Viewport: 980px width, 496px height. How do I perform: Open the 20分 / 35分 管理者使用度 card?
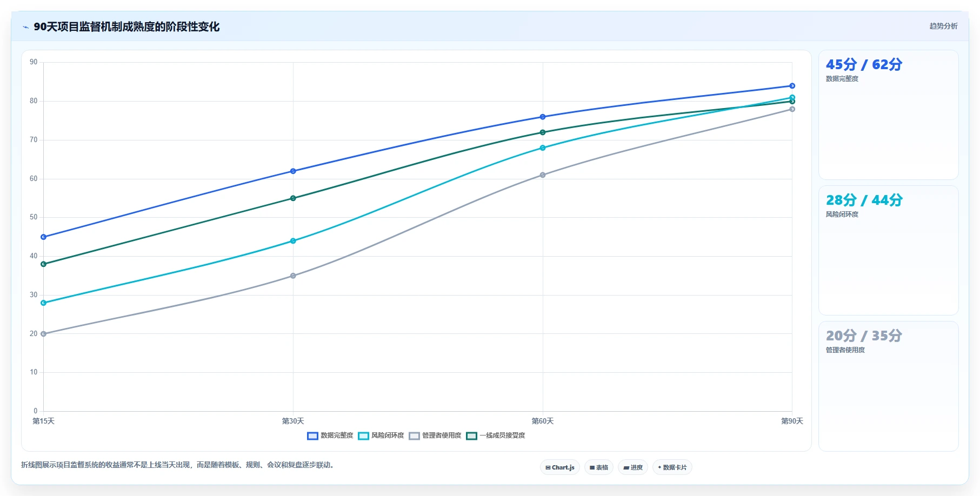pyautogui.click(x=888, y=386)
